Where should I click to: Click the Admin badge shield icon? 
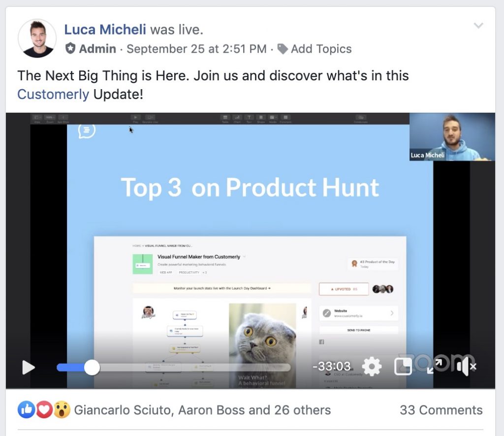tap(70, 49)
